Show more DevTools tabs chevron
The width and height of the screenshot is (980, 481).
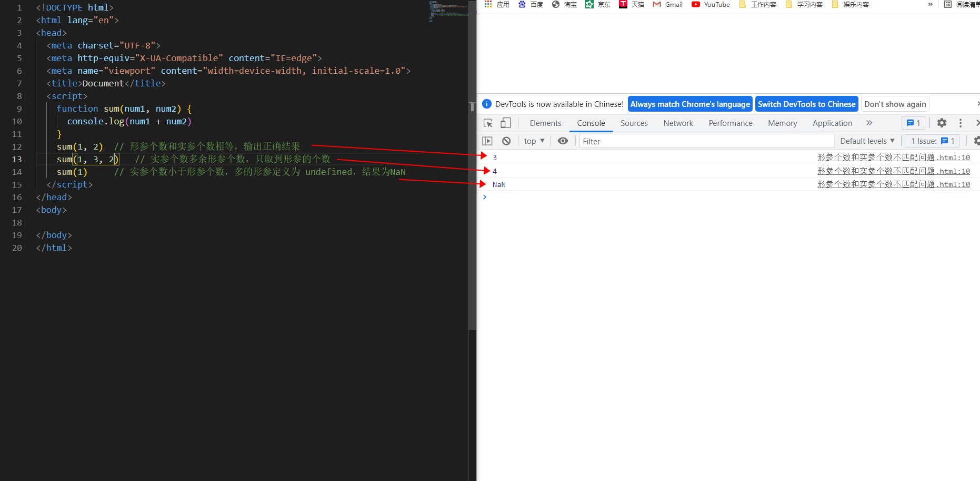tap(869, 123)
